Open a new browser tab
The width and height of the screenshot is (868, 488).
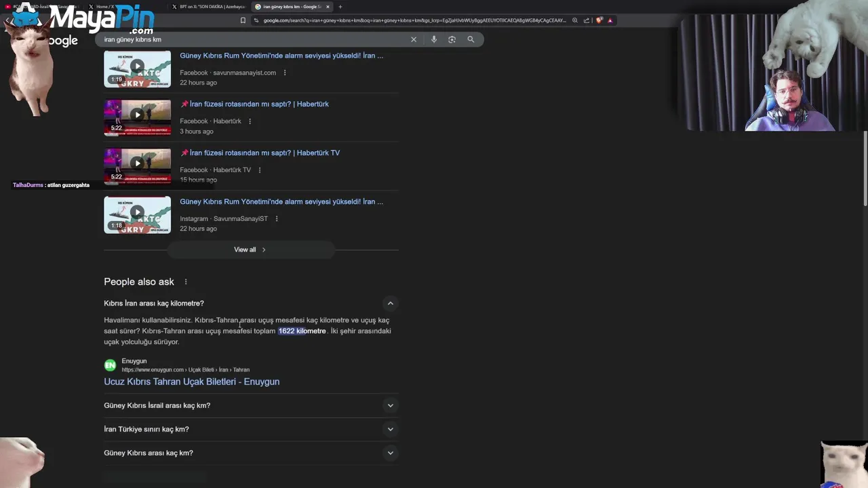point(340,7)
